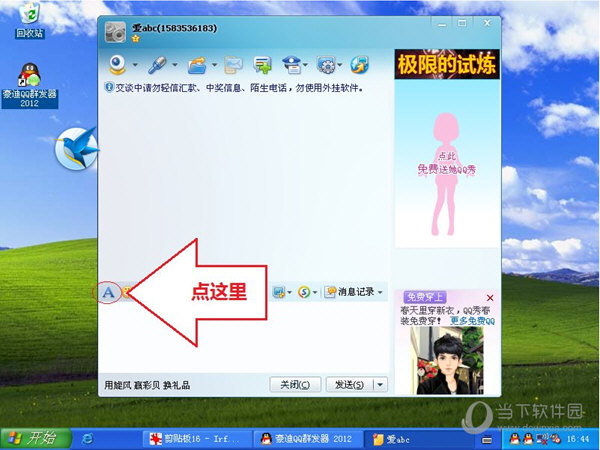
Task: Click the tray icon beside the clock
Action: [555, 439]
